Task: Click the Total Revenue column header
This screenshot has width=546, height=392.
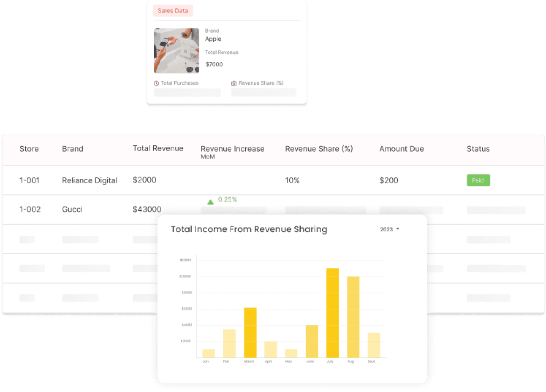Action: pyautogui.click(x=158, y=148)
